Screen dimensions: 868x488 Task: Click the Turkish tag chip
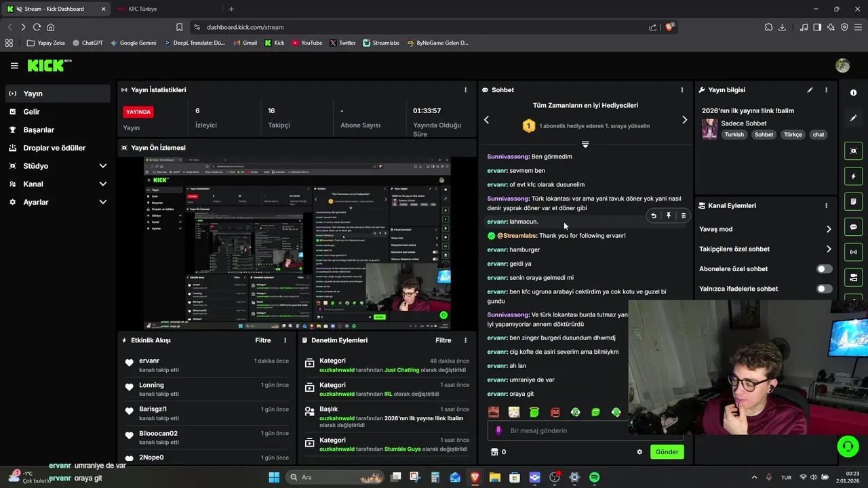pyautogui.click(x=734, y=135)
